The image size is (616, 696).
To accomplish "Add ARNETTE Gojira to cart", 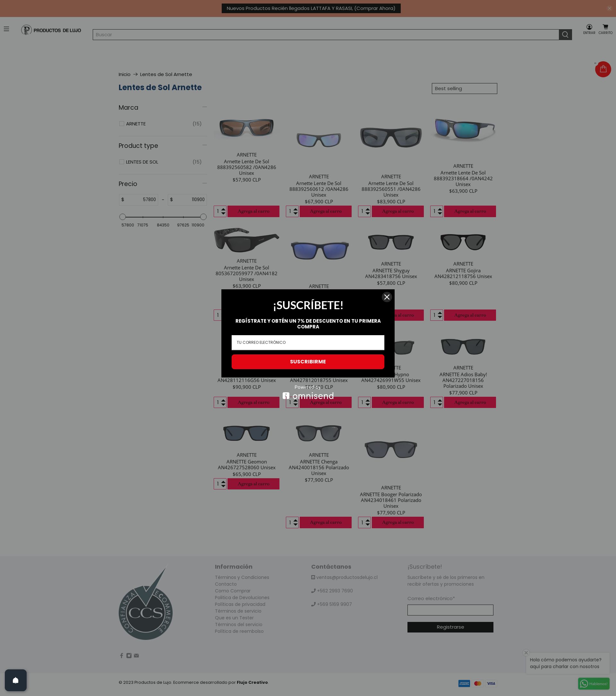I will (470, 315).
